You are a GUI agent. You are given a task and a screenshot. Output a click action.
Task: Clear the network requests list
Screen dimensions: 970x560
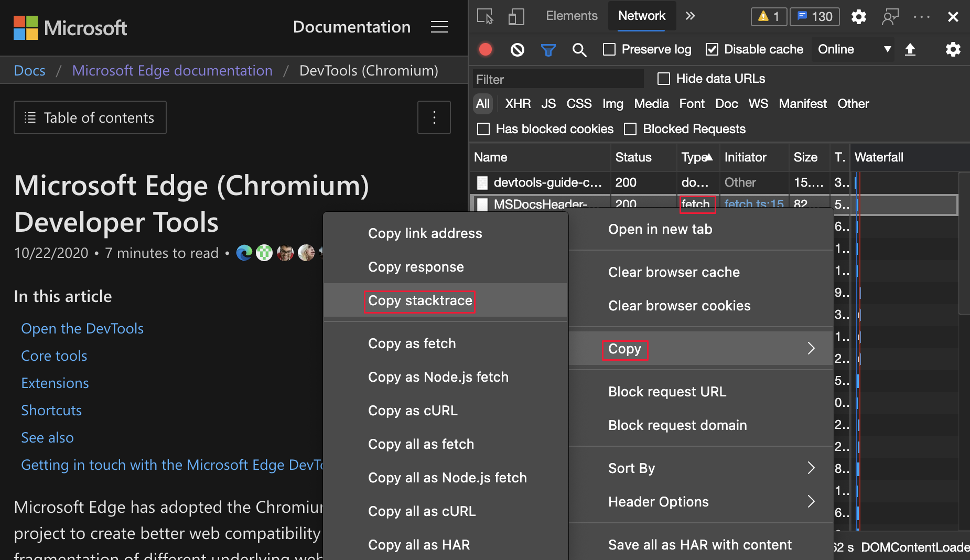(x=517, y=49)
